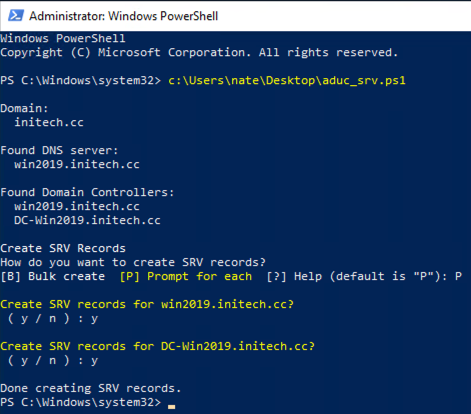Click the blinking cursor at final prompt
The width and height of the screenshot is (471, 414).
pos(171,406)
